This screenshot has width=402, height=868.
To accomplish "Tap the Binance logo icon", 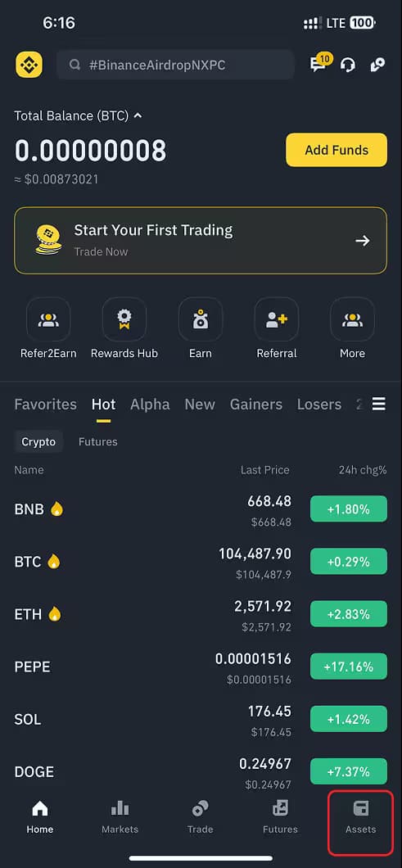I will [x=29, y=65].
